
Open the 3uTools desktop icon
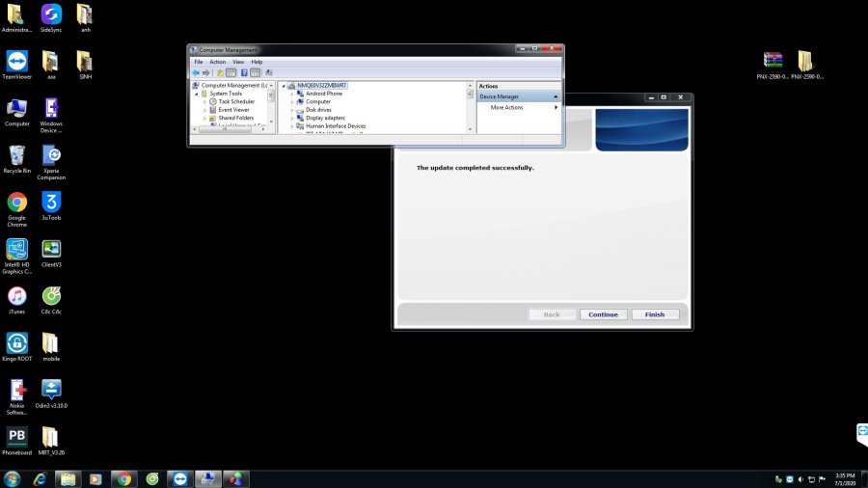tap(51, 202)
